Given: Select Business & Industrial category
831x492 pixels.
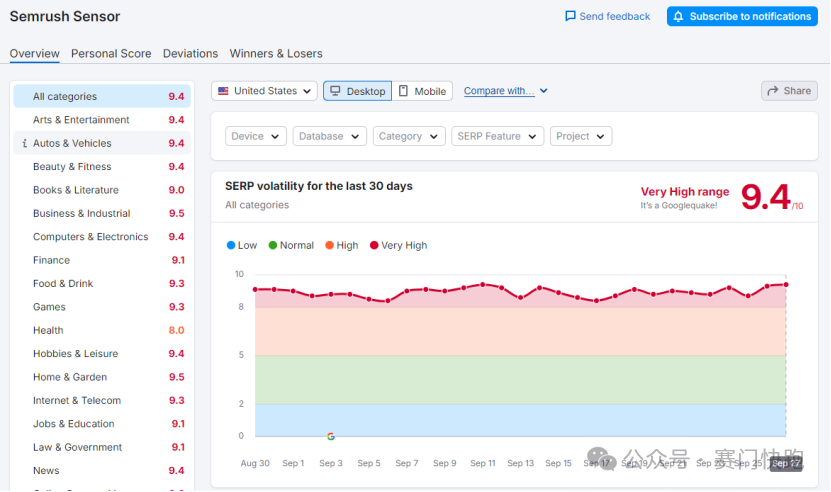Looking at the screenshot, I should 81,213.
